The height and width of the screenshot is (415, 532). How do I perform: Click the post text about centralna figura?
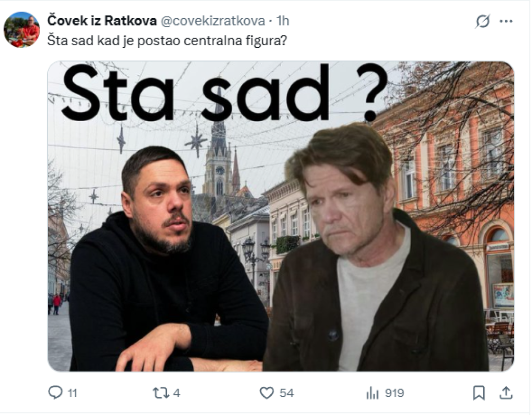pyautogui.click(x=167, y=41)
